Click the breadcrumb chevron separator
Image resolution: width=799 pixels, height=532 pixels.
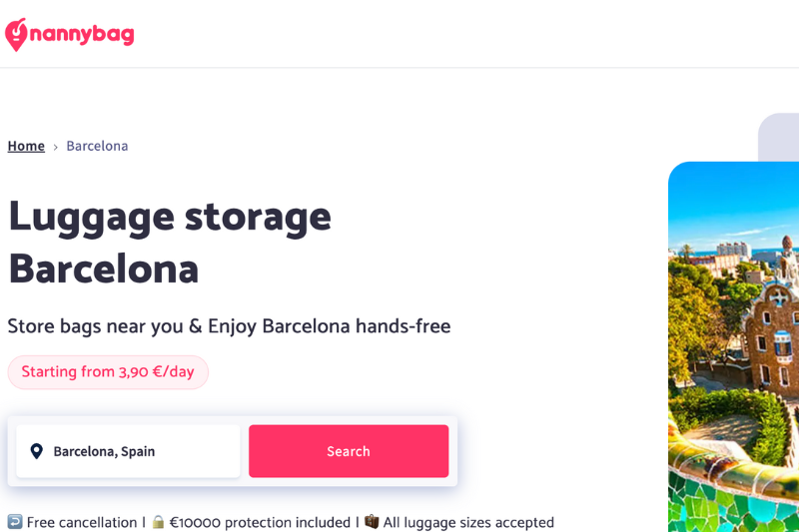point(56,147)
